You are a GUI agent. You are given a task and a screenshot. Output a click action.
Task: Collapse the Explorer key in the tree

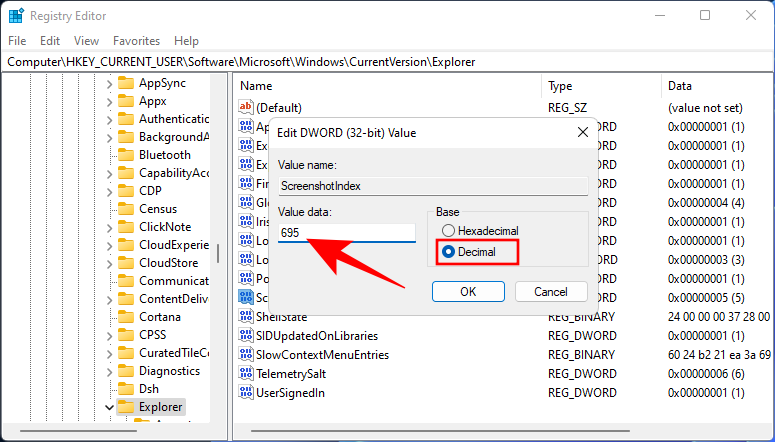(109, 407)
